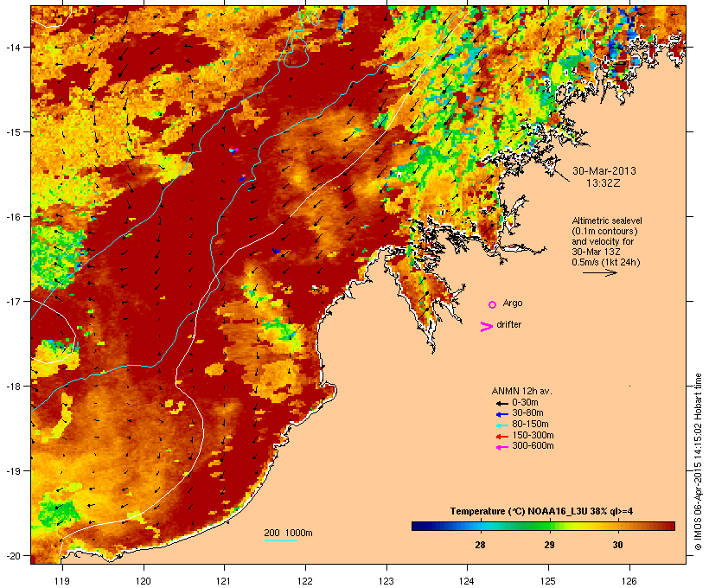Click the 300-600m depth label

[x=533, y=446]
